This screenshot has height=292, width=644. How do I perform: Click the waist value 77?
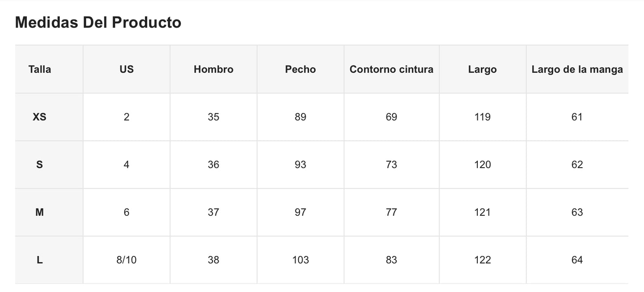(x=391, y=213)
